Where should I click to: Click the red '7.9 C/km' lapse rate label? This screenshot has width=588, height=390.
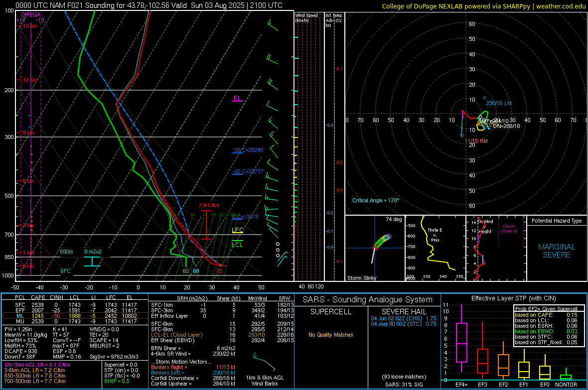tap(209, 206)
